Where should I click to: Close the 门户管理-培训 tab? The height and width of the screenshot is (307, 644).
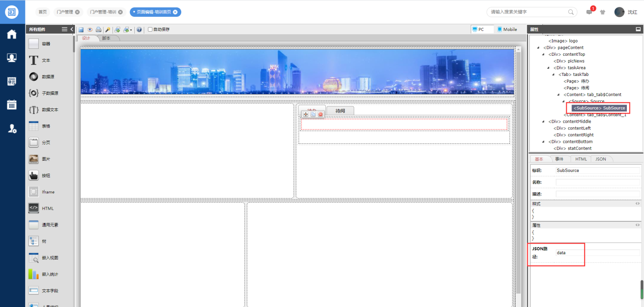(121, 12)
